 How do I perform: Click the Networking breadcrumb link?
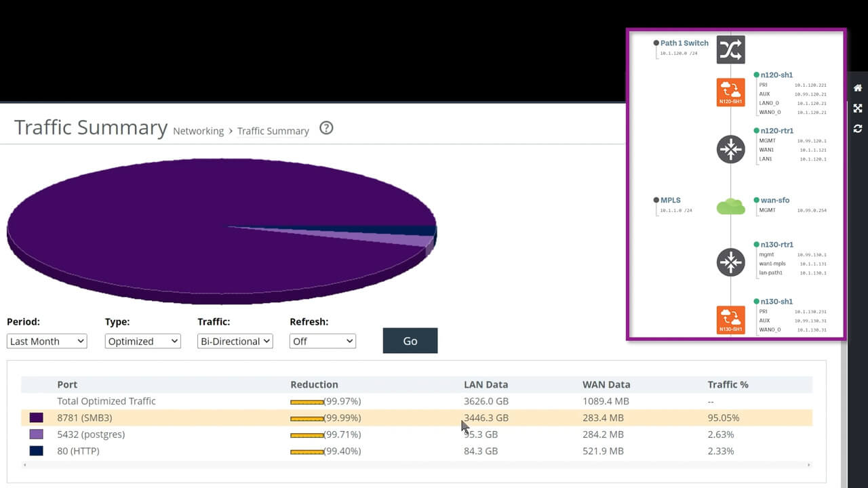pyautogui.click(x=198, y=131)
